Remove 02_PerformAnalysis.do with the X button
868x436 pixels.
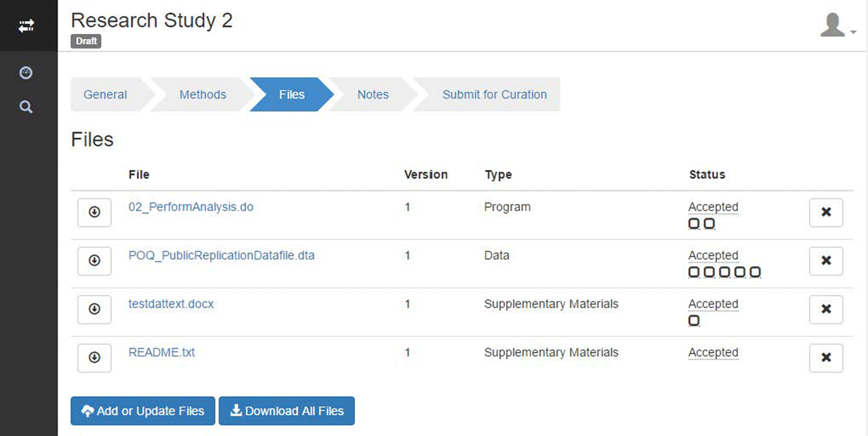pos(826,212)
